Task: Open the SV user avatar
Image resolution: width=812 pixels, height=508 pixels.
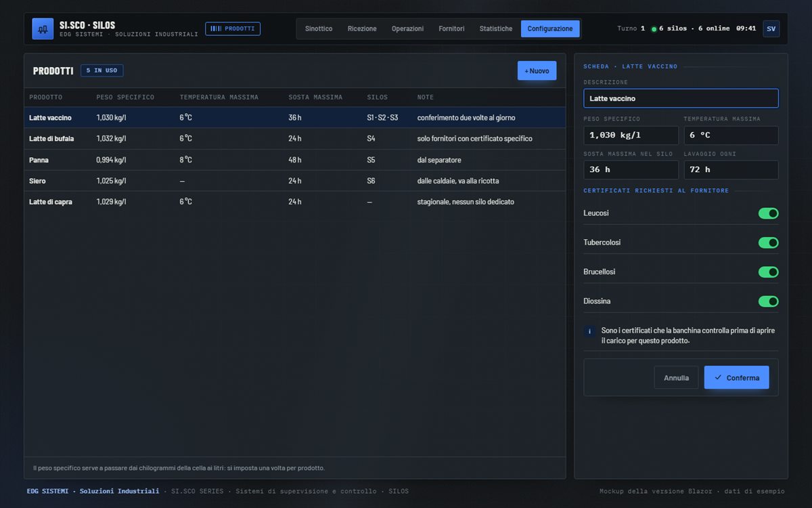Action: coord(771,28)
